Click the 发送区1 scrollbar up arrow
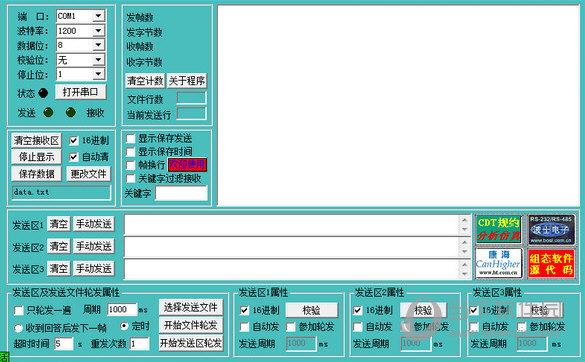 pyautogui.click(x=464, y=220)
